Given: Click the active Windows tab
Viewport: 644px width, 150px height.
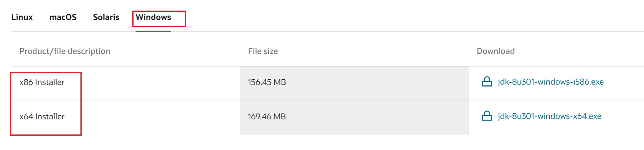Looking at the screenshot, I should [x=154, y=17].
